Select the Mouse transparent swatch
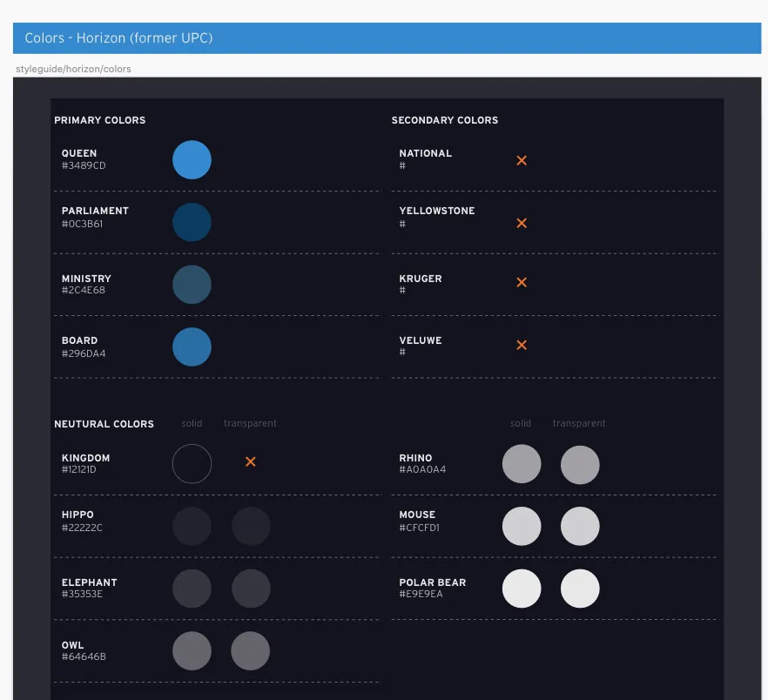Screen dimensions: 768x700 pos(580,526)
